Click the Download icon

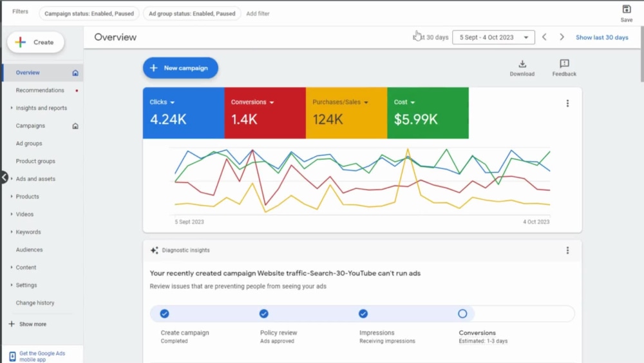pos(522,64)
